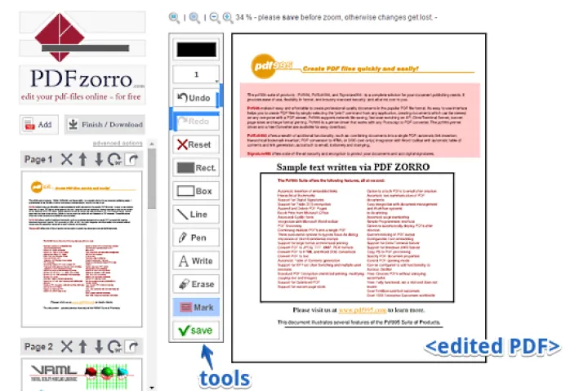Open the advanced options link
The image size is (588, 391).
(x=118, y=143)
